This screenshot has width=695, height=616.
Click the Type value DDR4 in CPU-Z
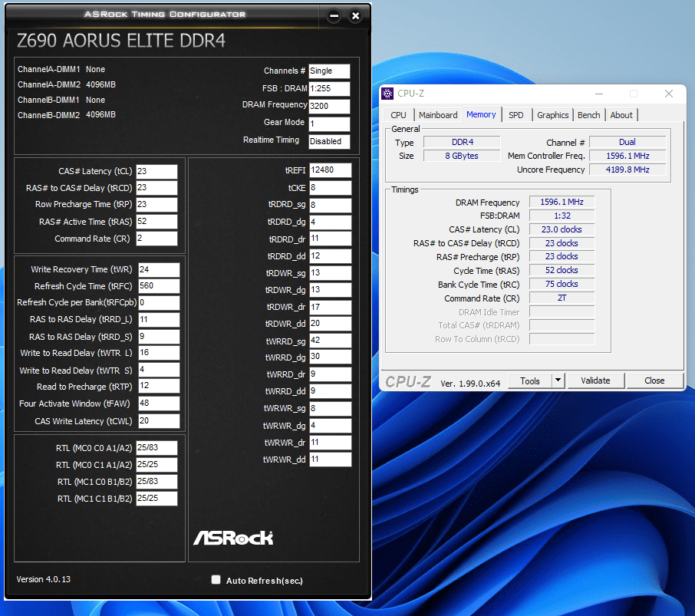462,142
